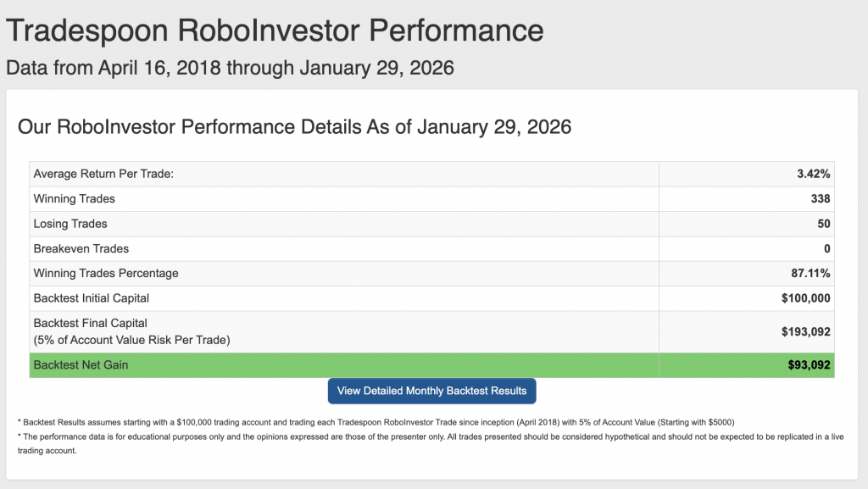Click the 0 breakeven trades value
Image resolution: width=868 pixels, height=489 pixels.
[x=826, y=248]
